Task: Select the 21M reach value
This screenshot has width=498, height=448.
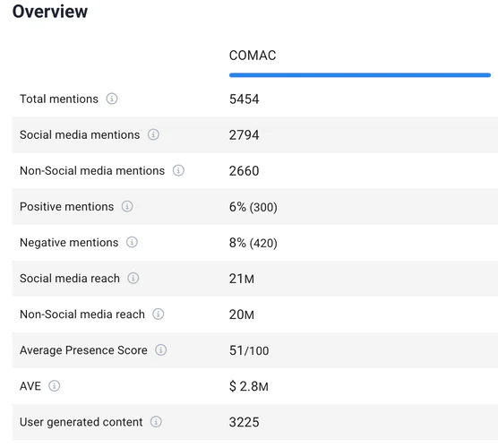Action: [241, 279]
